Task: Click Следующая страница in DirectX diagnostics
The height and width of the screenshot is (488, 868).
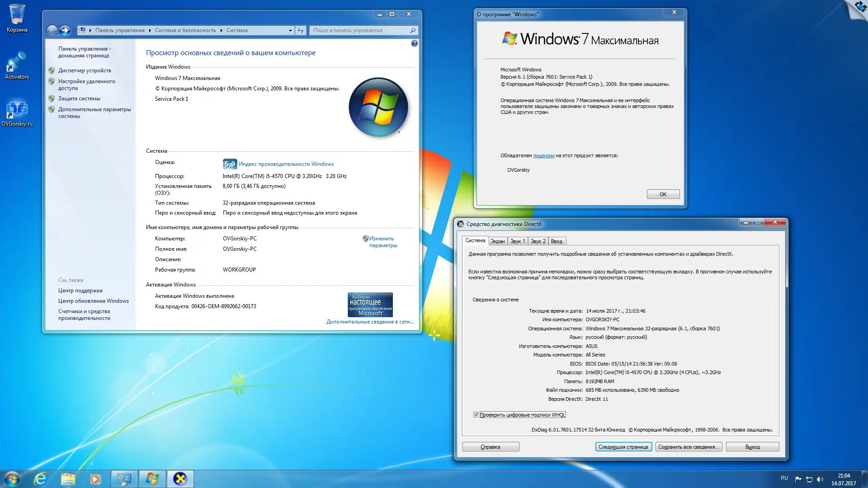Action: click(x=623, y=446)
